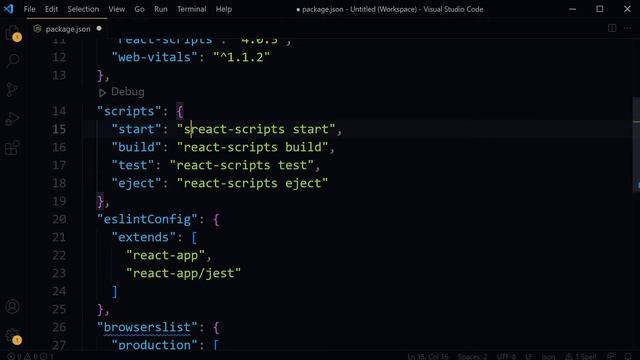
Task: Maximize the VS Code window
Action: click(600, 9)
